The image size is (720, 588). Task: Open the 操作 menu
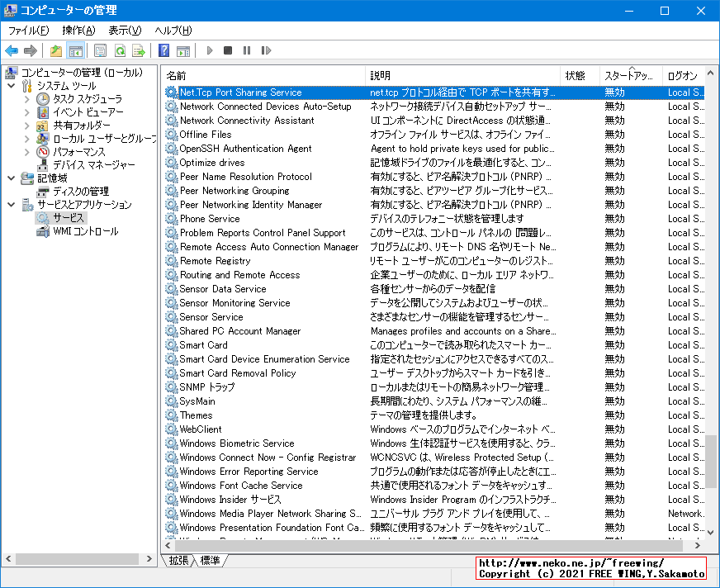tap(74, 30)
